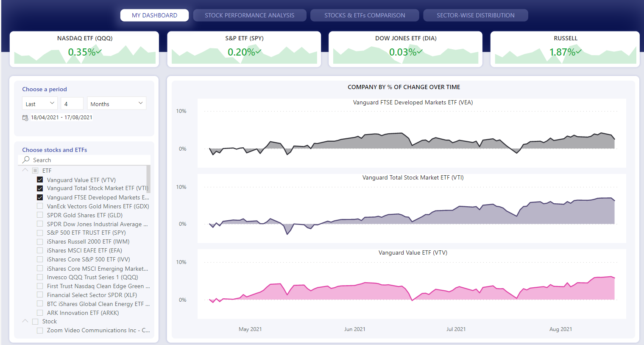
Task: Collapse the Stock tree group
Action: pyautogui.click(x=25, y=321)
